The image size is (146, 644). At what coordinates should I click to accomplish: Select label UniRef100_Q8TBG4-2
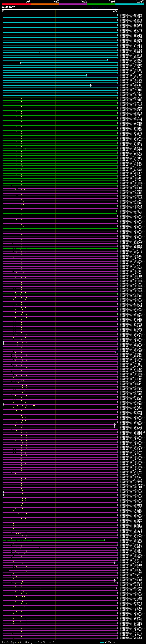(132, 485)
